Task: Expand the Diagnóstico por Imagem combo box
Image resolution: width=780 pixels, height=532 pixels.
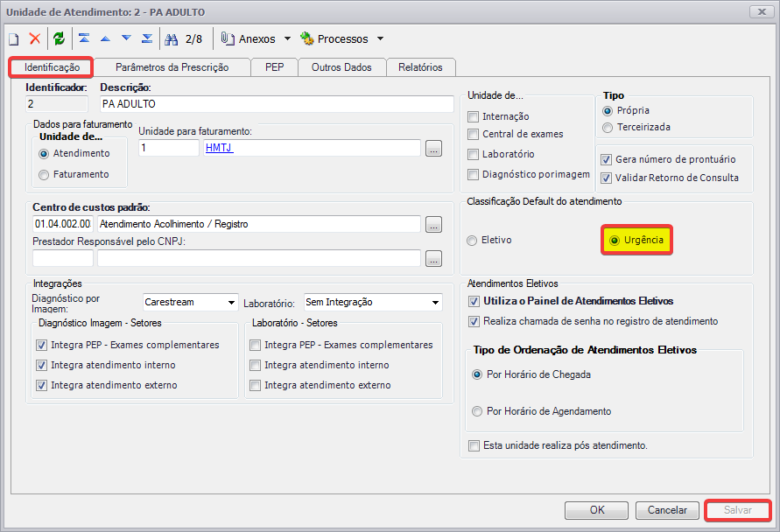Action: [x=231, y=302]
